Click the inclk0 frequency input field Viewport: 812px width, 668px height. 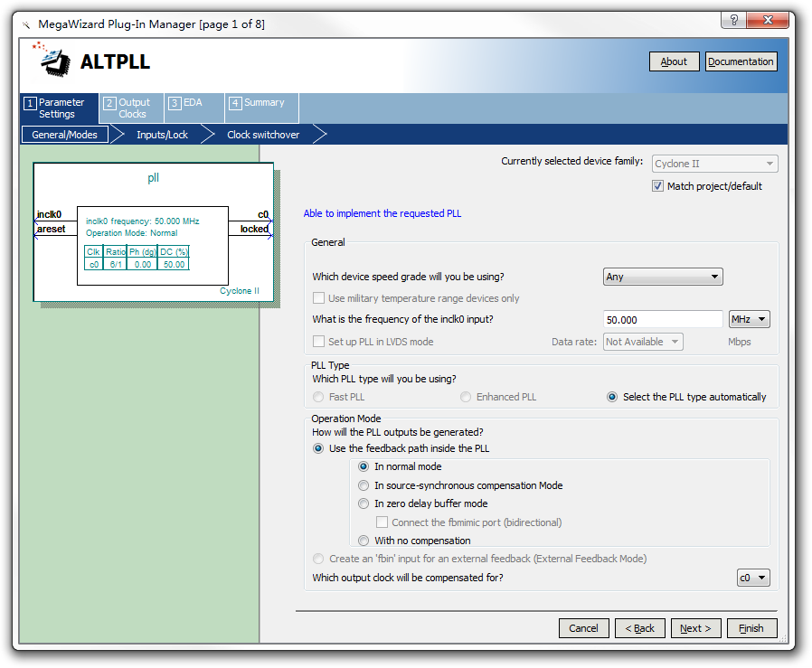[x=662, y=319]
